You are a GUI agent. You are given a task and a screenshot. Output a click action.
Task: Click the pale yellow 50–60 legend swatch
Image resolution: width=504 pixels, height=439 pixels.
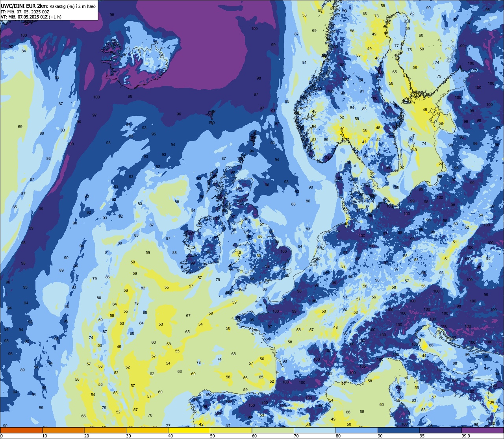(231, 430)
